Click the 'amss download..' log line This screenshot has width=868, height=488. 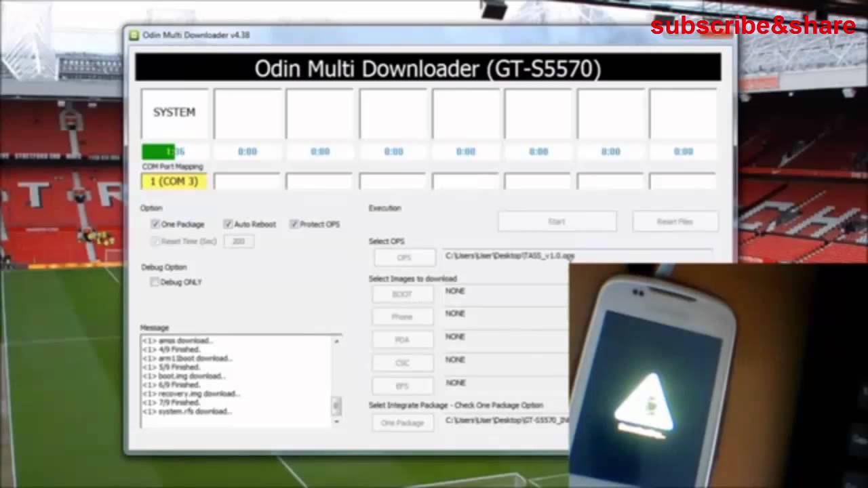coord(177,341)
